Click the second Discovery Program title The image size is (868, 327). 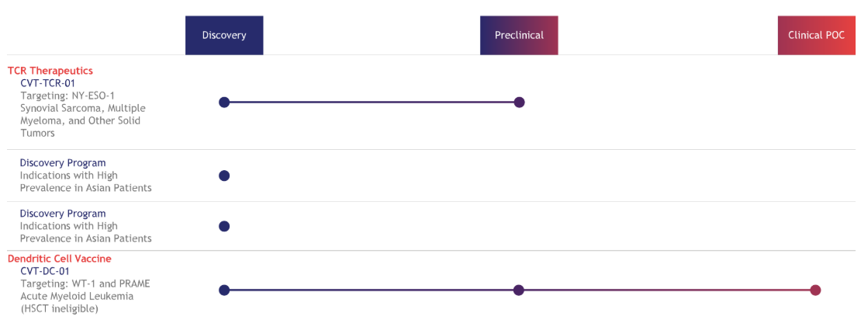tap(63, 214)
